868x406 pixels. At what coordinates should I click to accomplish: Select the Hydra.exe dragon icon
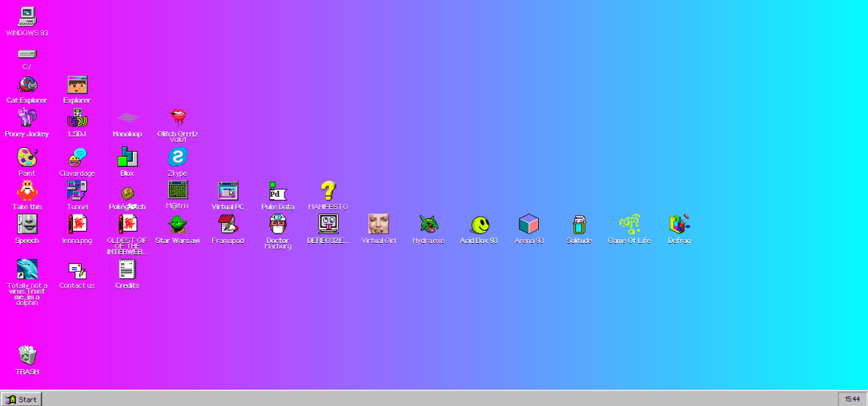pos(429,224)
